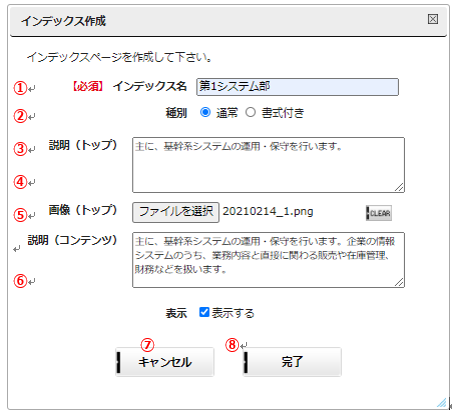452x411 pixels.
Task: Click the 通常 label text
Action: pyautogui.click(x=227, y=113)
